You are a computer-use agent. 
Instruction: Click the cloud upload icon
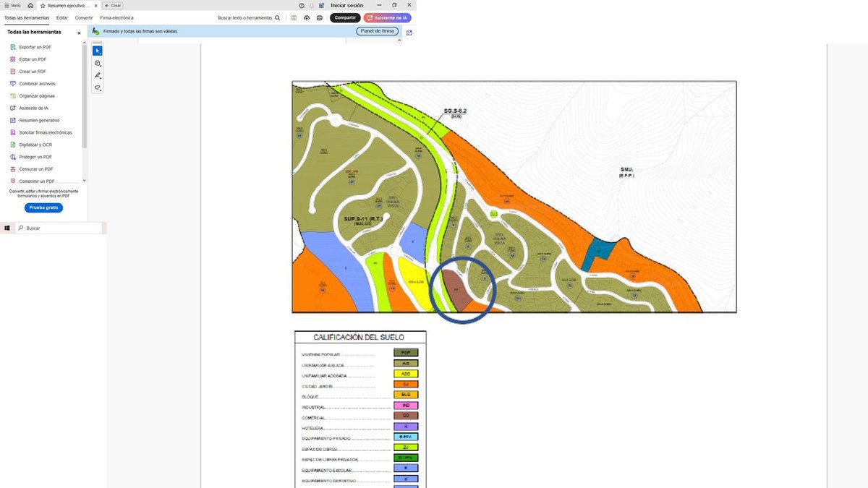pyautogui.click(x=307, y=17)
